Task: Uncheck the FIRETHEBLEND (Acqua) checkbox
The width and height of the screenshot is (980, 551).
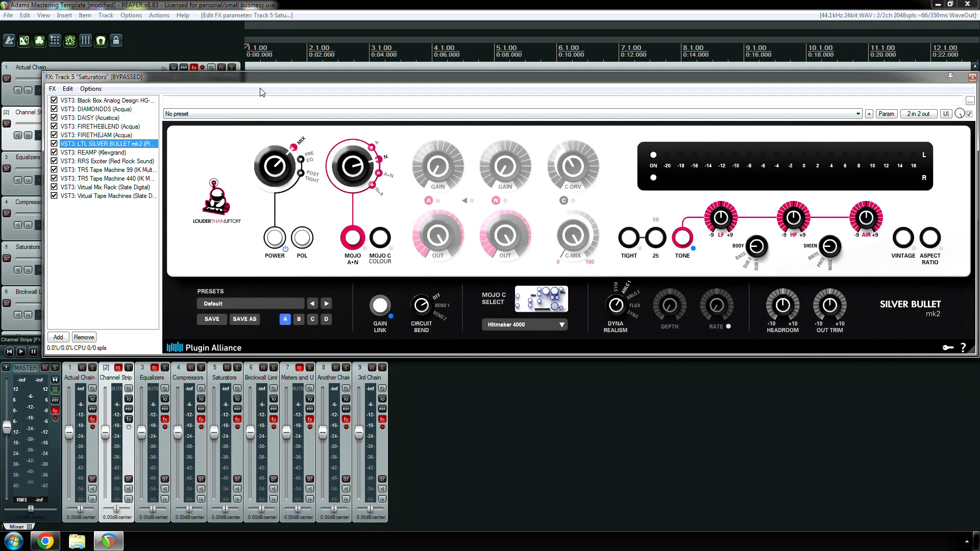Action: click(x=54, y=126)
